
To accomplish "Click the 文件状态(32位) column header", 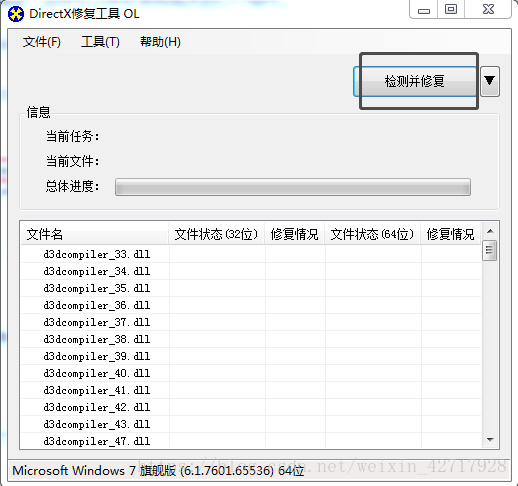I will pos(217,234).
